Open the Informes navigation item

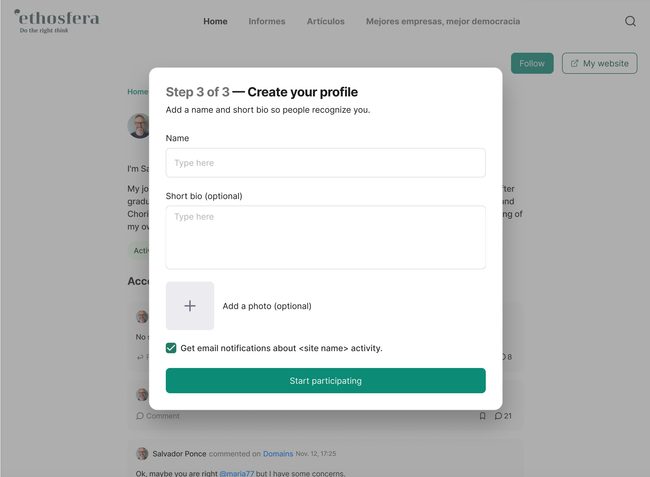(266, 21)
